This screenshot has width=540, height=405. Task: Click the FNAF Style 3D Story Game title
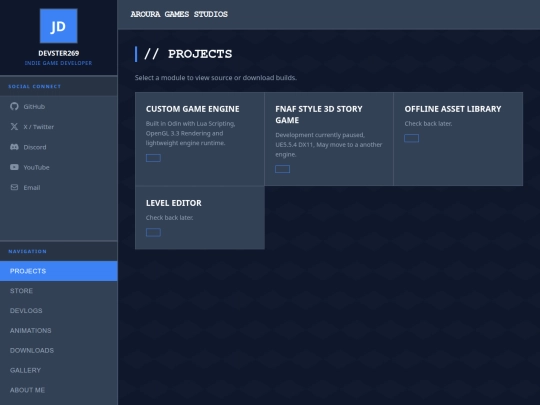pos(319,114)
